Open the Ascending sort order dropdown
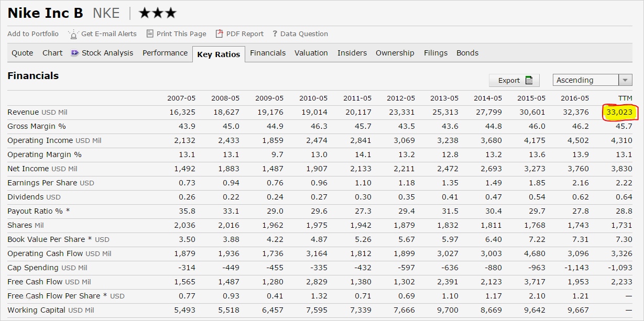Screen dimensions: 644x321 click(592, 80)
